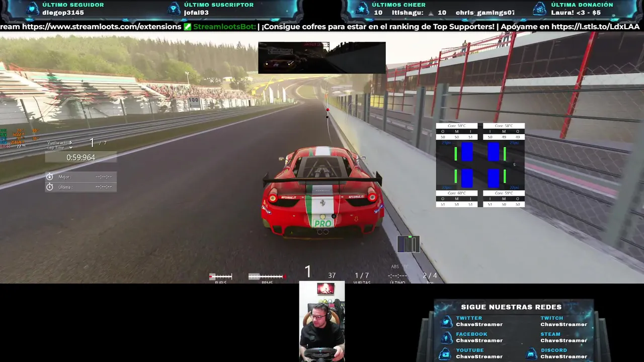Click the Facebook icon in social panel
Image resolution: width=644 pixels, height=362 pixels.
pos(446,338)
